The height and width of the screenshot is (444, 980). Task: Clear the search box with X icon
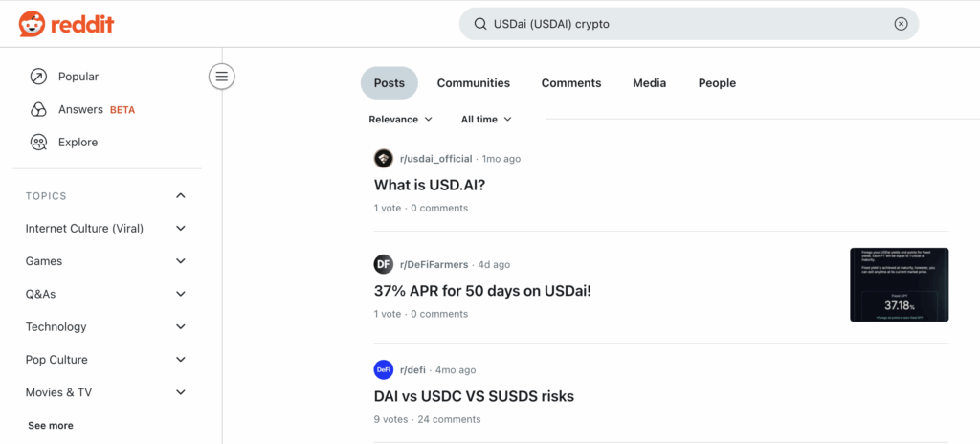pyautogui.click(x=901, y=24)
